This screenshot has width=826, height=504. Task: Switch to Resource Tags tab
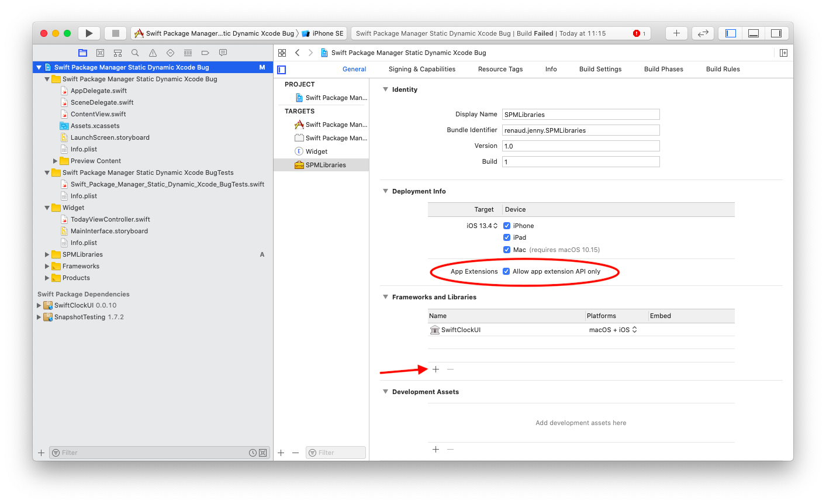(x=500, y=69)
